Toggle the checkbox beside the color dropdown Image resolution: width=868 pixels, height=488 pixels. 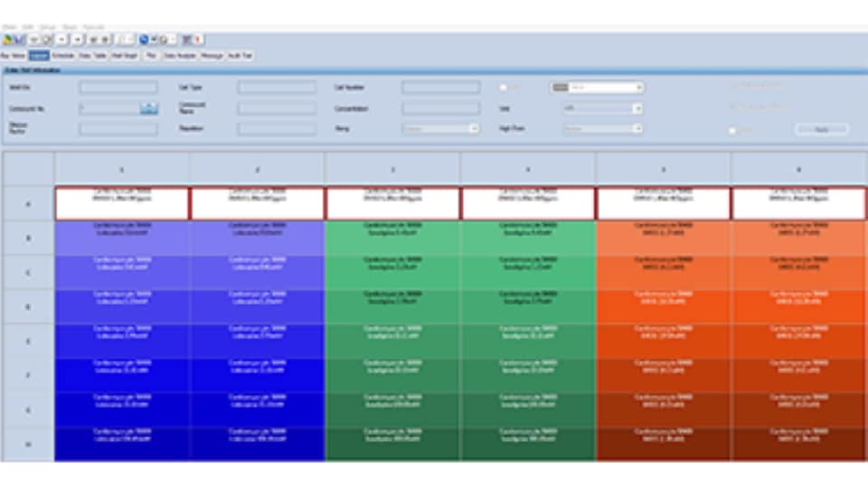point(503,88)
